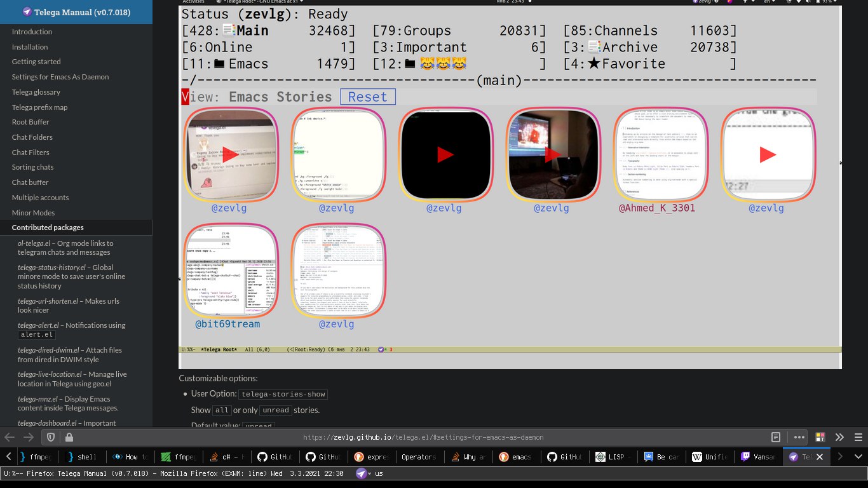Switch to the Twitch Vansam tab
Screen dimensions: 868x488
(x=758, y=457)
